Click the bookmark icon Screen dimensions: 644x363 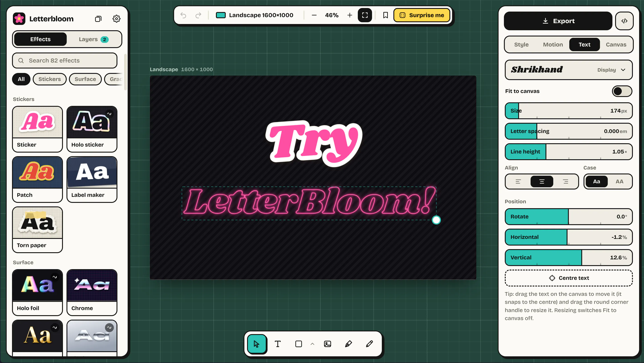click(386, 15)
